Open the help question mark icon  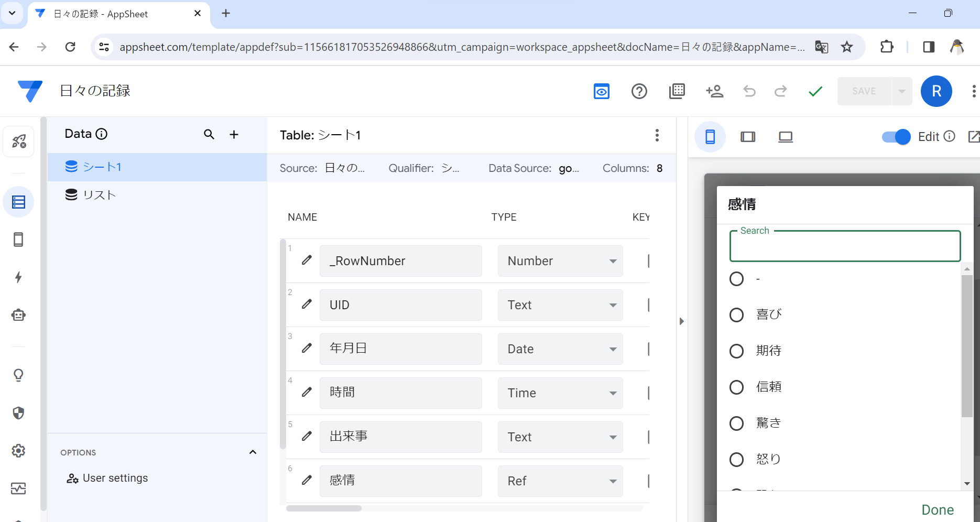639,91
